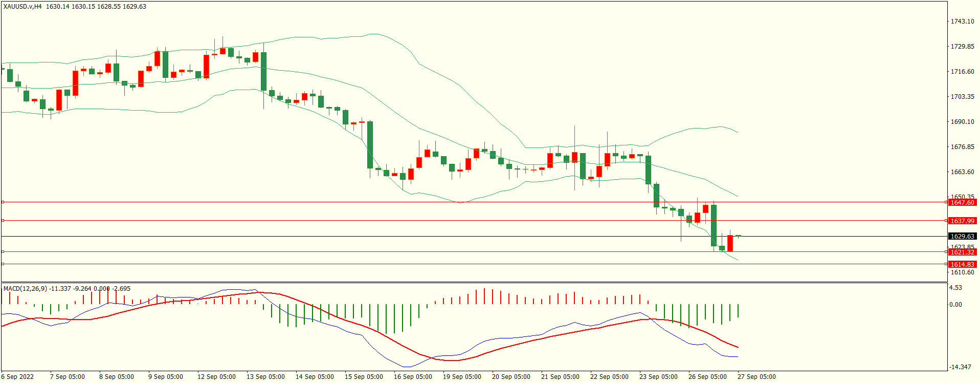
Task: Click the XAUUSD.v,H4 chart title text
Action: (23, 7)
